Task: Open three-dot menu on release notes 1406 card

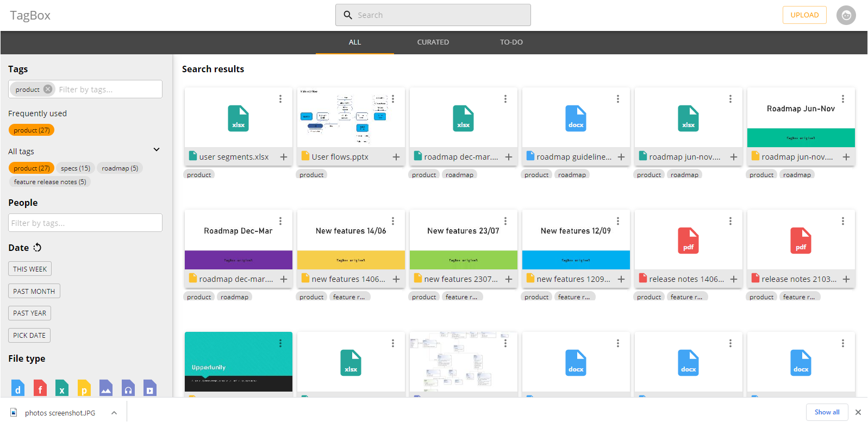Action: click(730, 221)
